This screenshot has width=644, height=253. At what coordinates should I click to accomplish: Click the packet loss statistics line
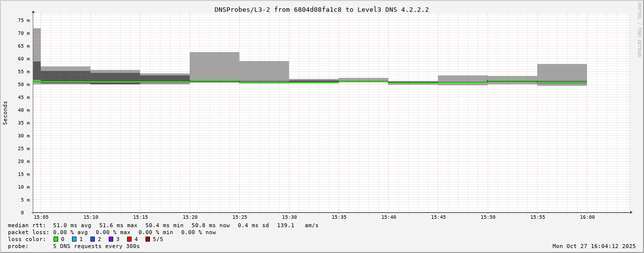coord(112,232)
